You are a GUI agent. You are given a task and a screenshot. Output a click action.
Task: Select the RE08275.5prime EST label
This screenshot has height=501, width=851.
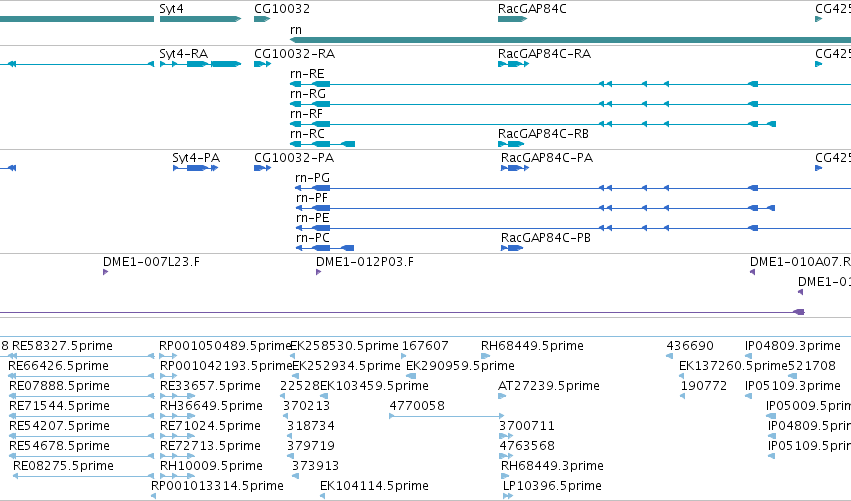click(x=63, y=466)
